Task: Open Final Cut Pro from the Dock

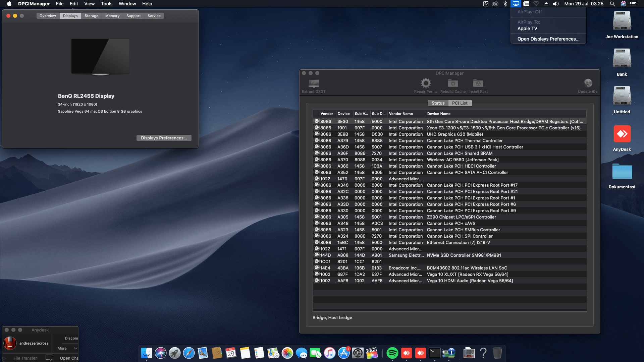Action: click(372, 353)
